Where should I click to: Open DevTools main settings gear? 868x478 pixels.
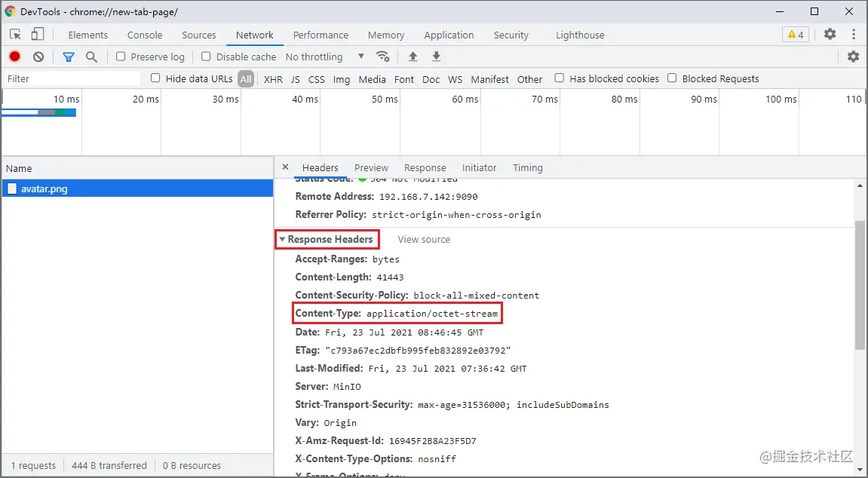(x=830, y=34)
